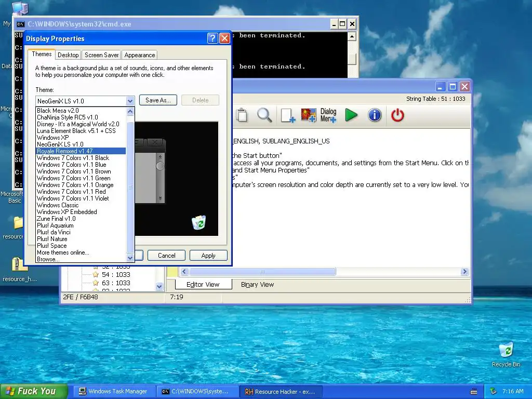The width and height of the screenshot is (532, 399).
Task: Click the Dialog Menu toolbar icon
Action: click(328, 115)
